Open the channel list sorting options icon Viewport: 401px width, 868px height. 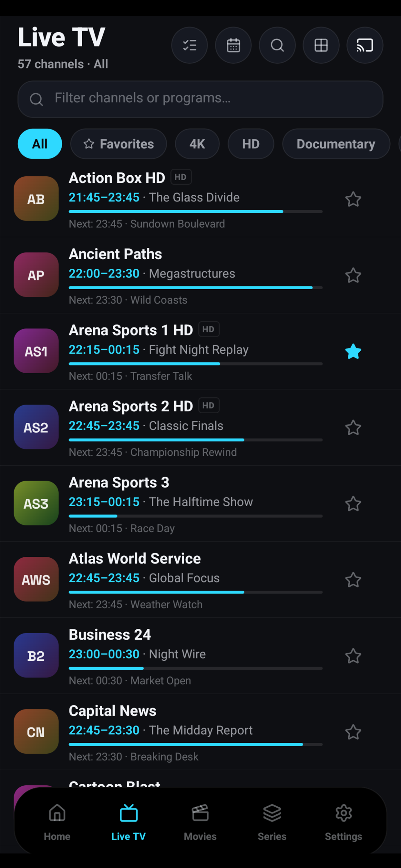(190, 45)
